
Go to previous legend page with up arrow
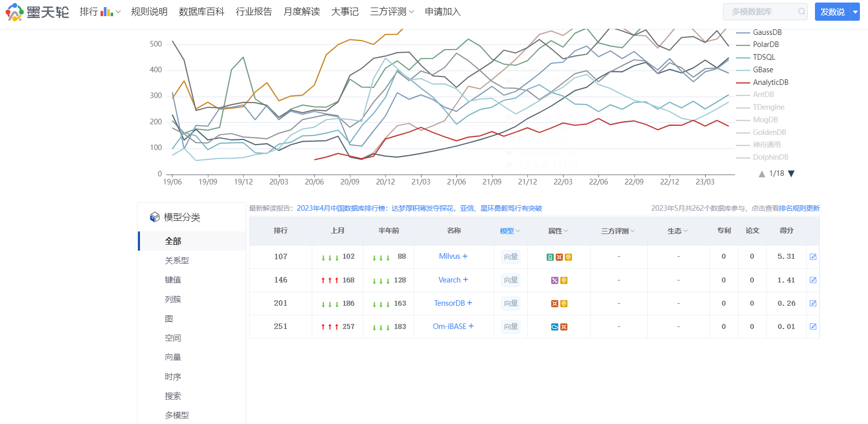(x=762, y=174)
